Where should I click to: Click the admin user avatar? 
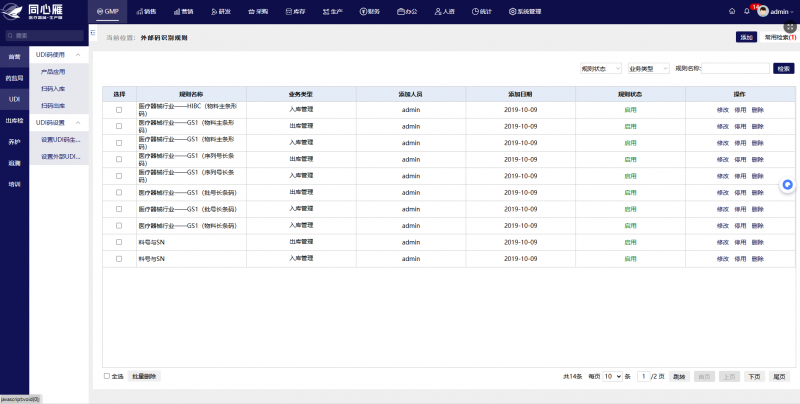[763, 11]
